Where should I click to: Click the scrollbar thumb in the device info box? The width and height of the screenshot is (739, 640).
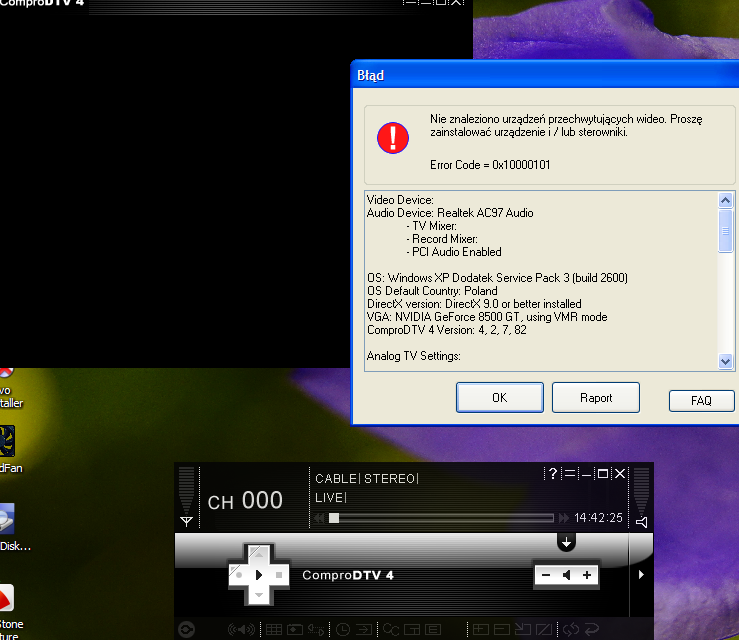coord(725,231)
